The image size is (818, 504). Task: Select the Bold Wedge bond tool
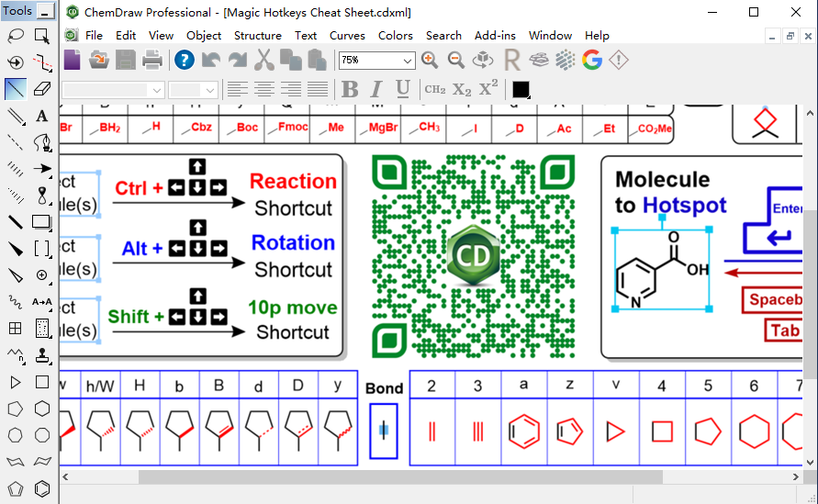[x=15, y=249]
